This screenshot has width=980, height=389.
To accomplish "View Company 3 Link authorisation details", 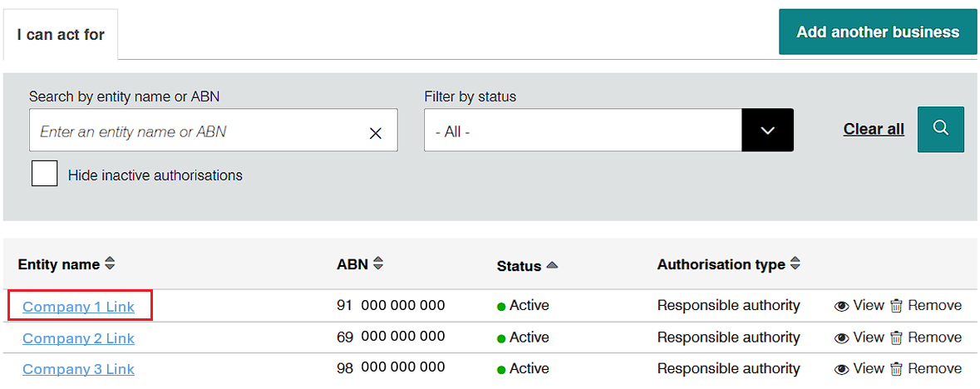I will point(859,368).
